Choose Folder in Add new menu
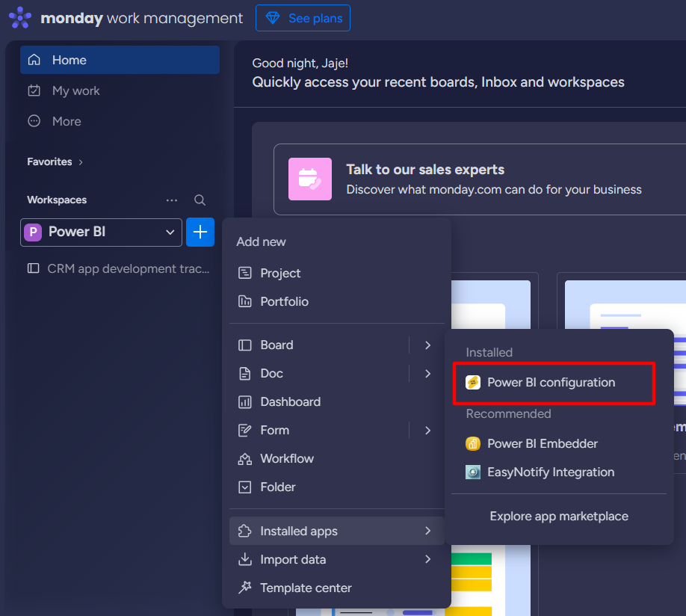Viewport: 686px width, 616px height. tap(336, 487)
